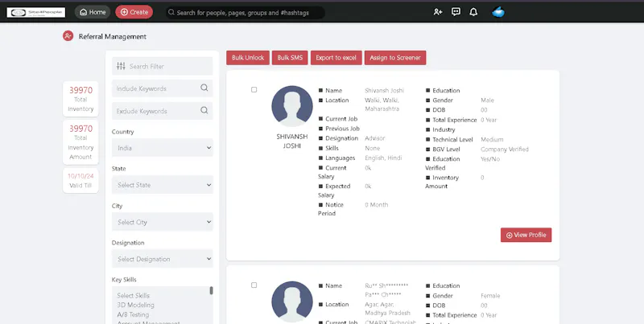This screenshot has width=644, height=324.
Task: Click the Key Skills list scrollbar
Action: pyautogui.click(x=211, y=290)
